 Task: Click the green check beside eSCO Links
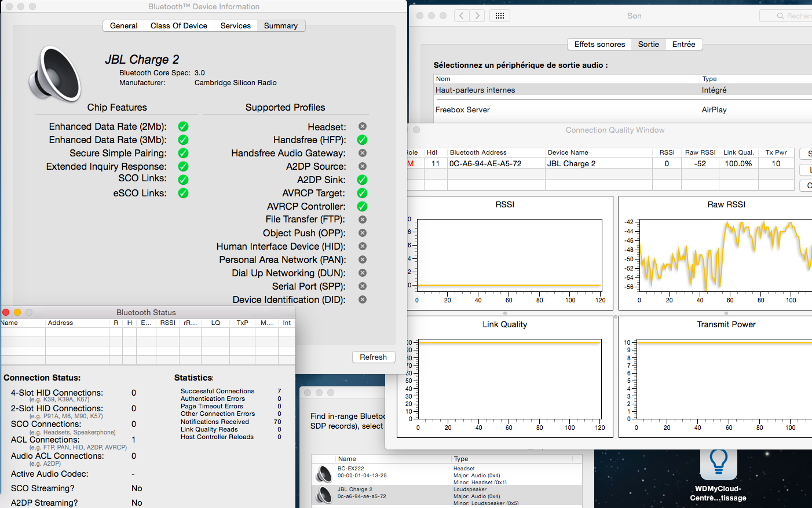click(183, 193)
